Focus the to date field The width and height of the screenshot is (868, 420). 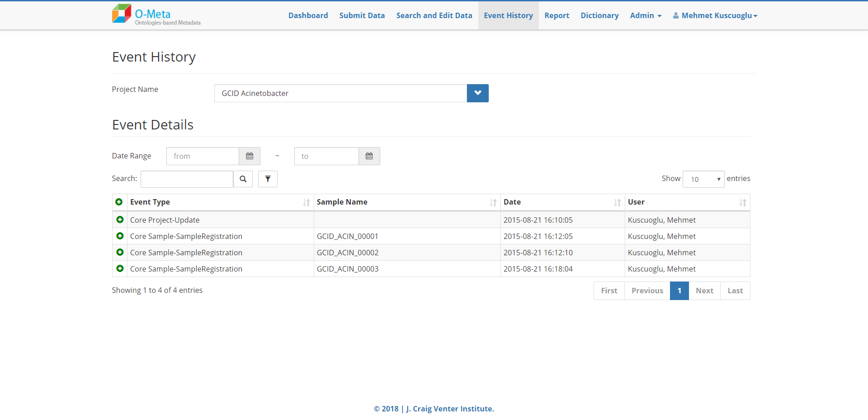pos(326,156)
